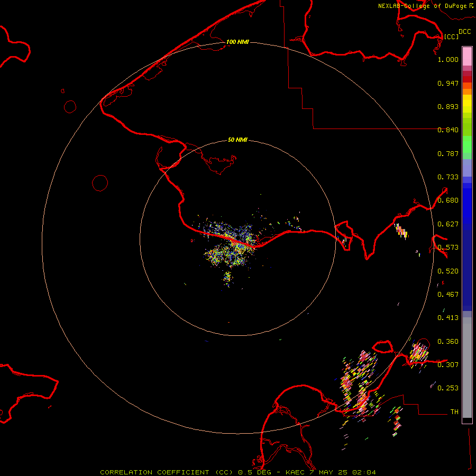Click the 0.520 scale value
The width and height of the screenshot is (476, 476).
coord(448,271)
